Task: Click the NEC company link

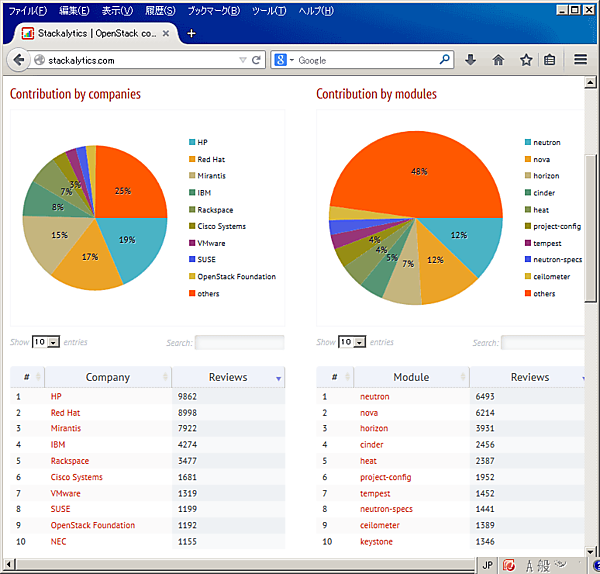Action: coord(58,541)
